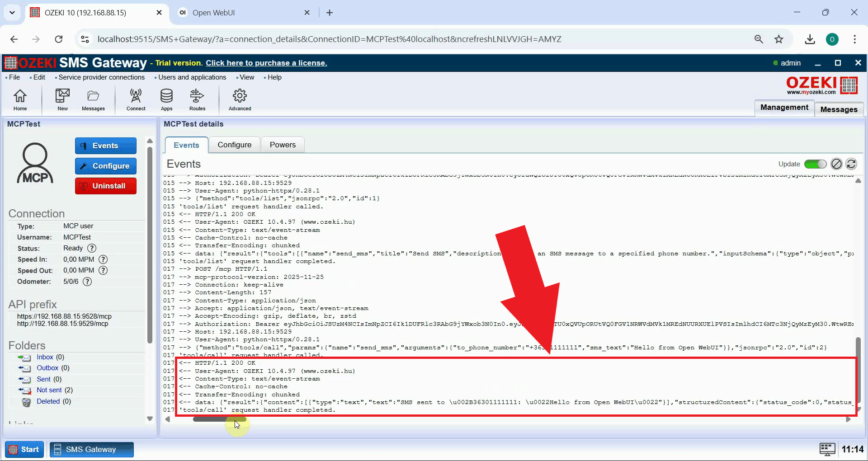
Task: Switch to the Powers tab
Action: point(283,145)
